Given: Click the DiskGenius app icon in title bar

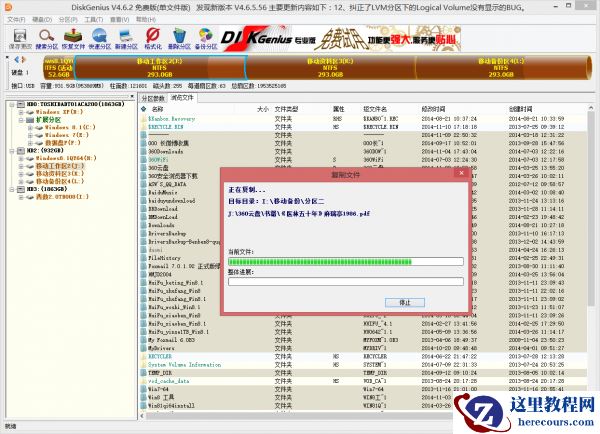Looking at the screenshot, I should (x=8, y=7).
